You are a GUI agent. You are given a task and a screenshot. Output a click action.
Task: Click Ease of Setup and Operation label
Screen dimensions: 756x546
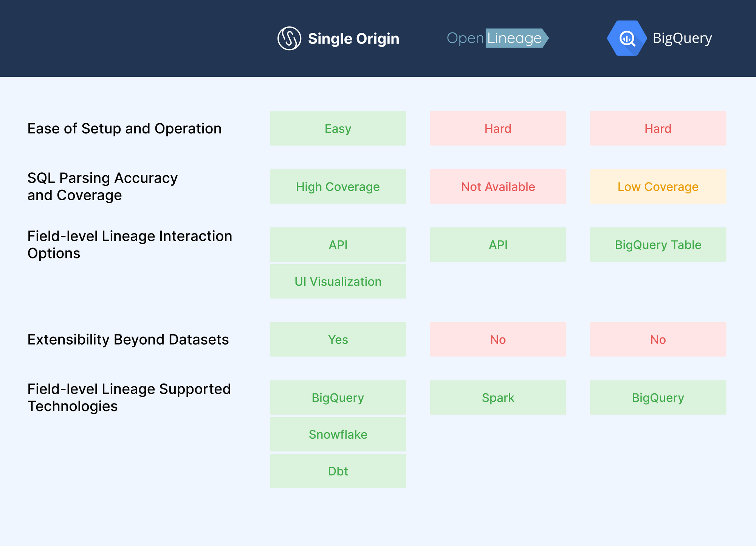click(x=124, y=128)
